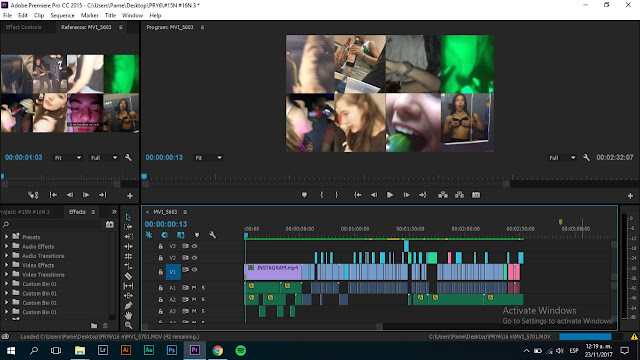Select the Hand tool
The height and width of the screenshot is (360, 640).
(128, 315)
